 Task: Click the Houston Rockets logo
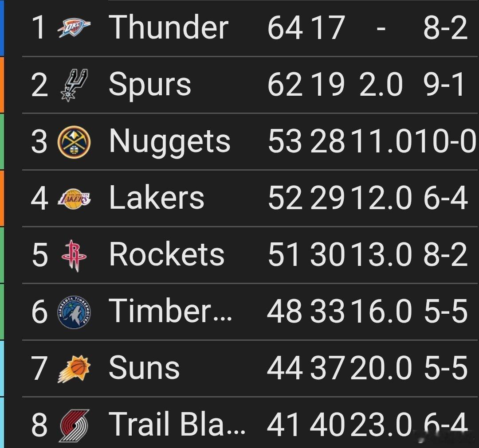(x=74, y=255)
